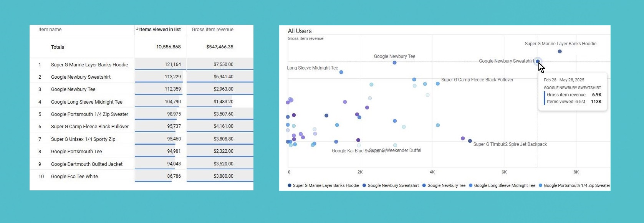
Task: Select the Items viewed in list column header
Action: click(x=160, y=30)
